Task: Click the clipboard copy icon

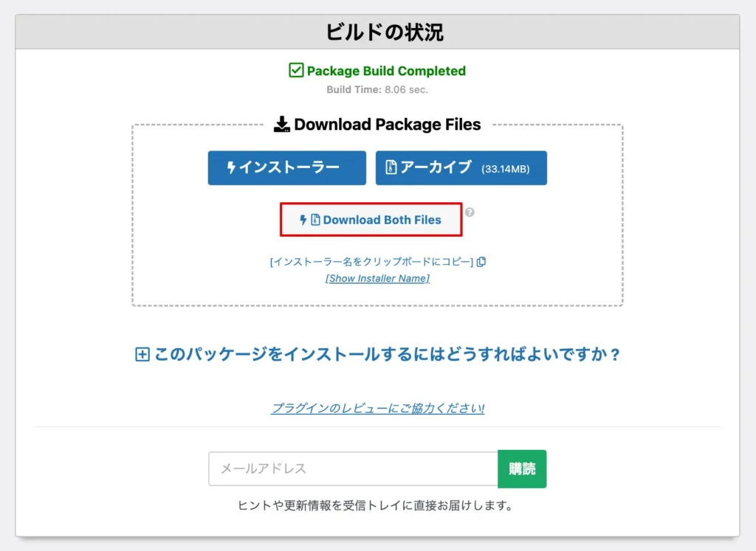Action: click(x=481, y=262)
